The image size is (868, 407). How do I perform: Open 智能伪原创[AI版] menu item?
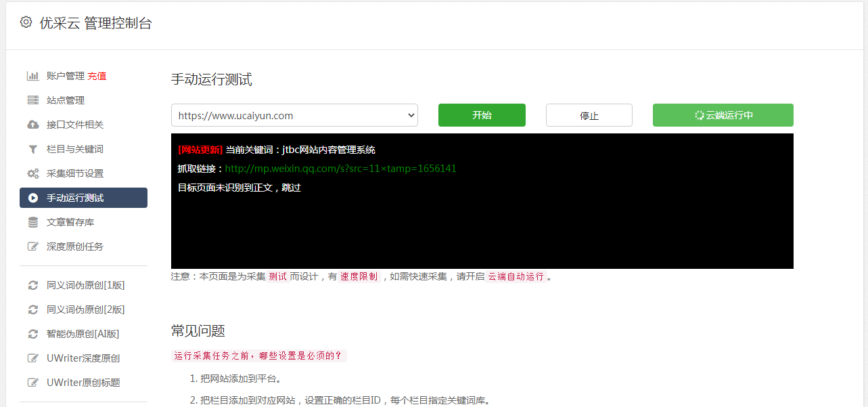[x=83, y=334]
